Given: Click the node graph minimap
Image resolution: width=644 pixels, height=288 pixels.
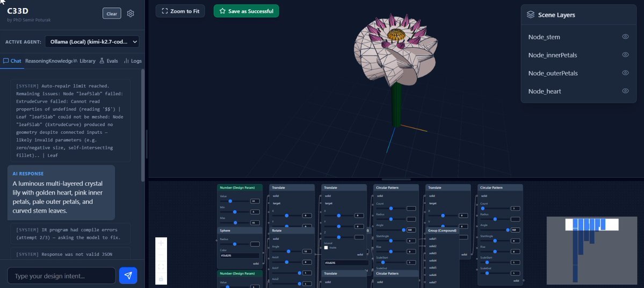Looking at the screenshot, I should pos(591,250).
